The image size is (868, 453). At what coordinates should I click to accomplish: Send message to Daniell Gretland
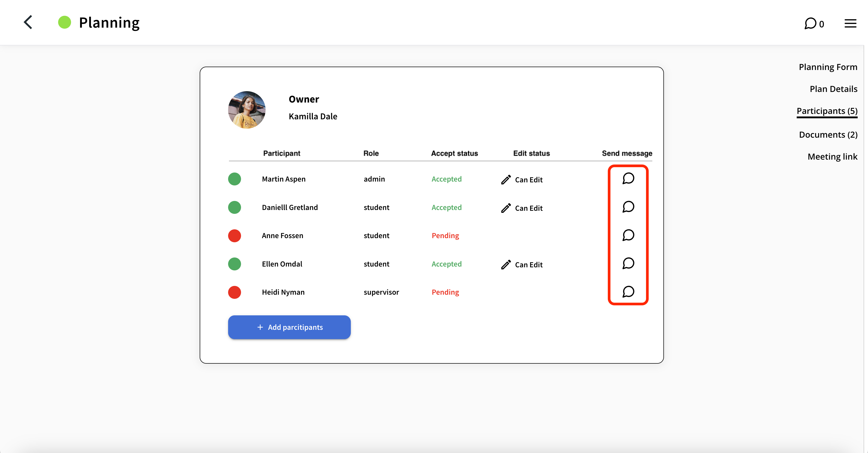pyautogui.click(x=628, y=207)
